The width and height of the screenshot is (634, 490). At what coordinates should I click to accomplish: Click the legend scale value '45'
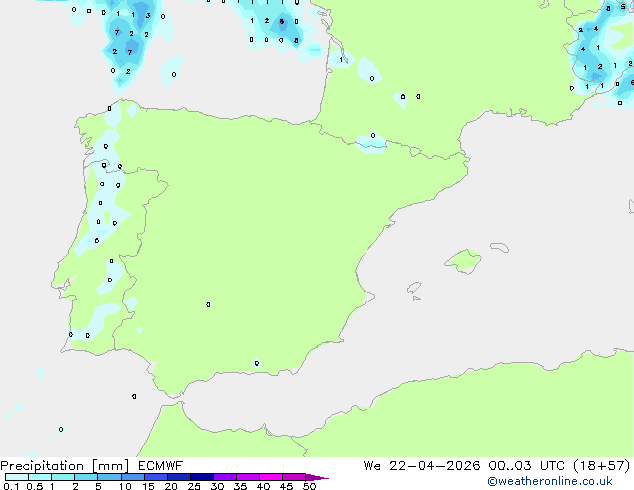(286, 486)
